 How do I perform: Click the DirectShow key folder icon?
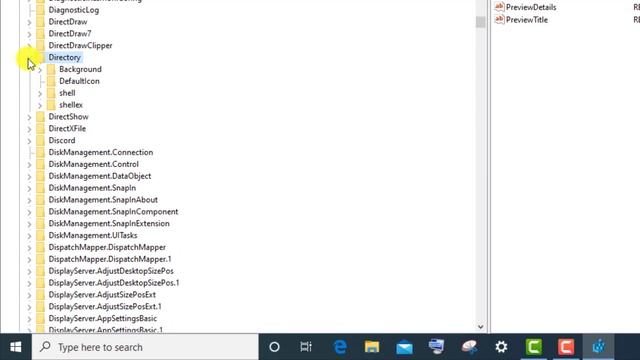pyautogui.click(x=40, y=116)
